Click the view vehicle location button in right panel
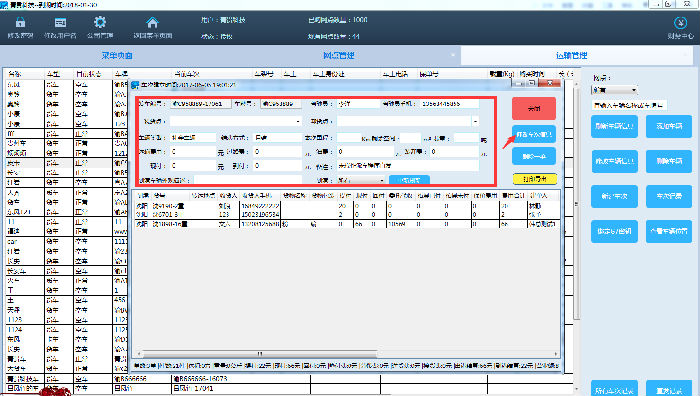This screenshot has width=700, height=396. tap(669, 231)
